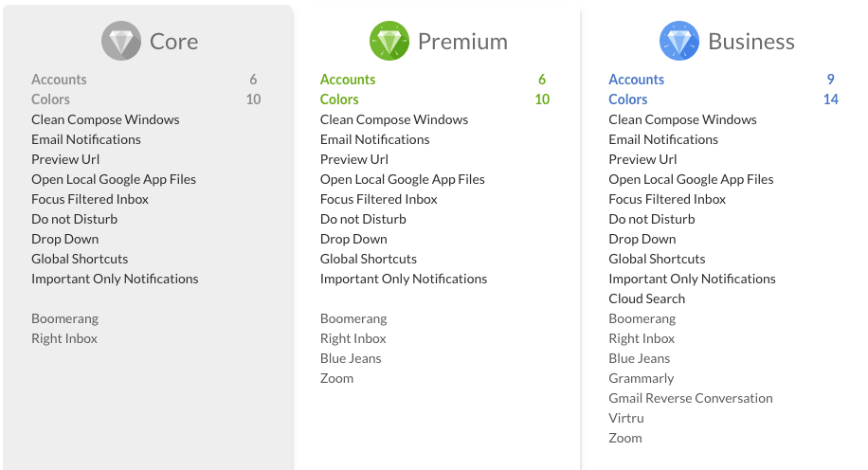This screenshot has width=868, height=470.
Task: Click Cloud Search in Business plan
Action: coord(647,298)
